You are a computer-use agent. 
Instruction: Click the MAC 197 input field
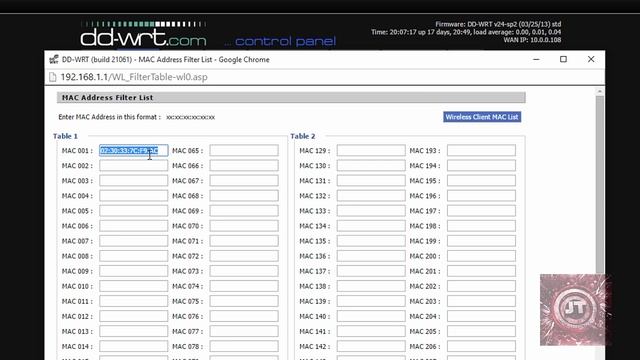[481, 211]
